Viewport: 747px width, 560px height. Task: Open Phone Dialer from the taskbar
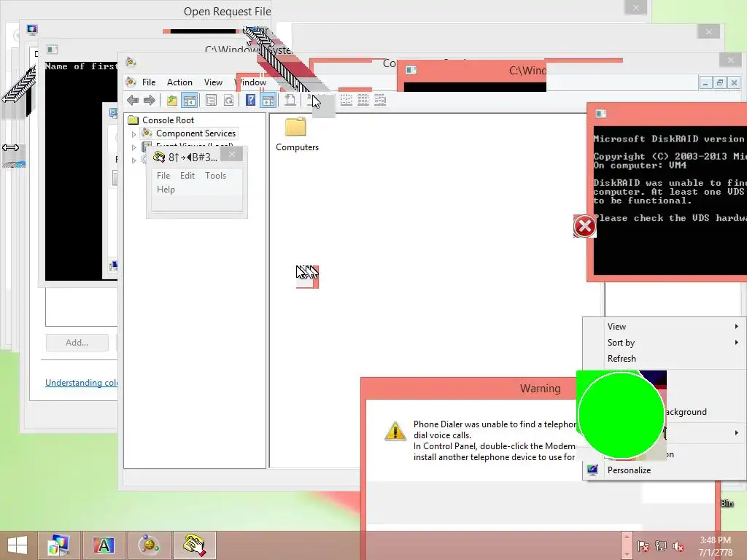coord(194,545)
